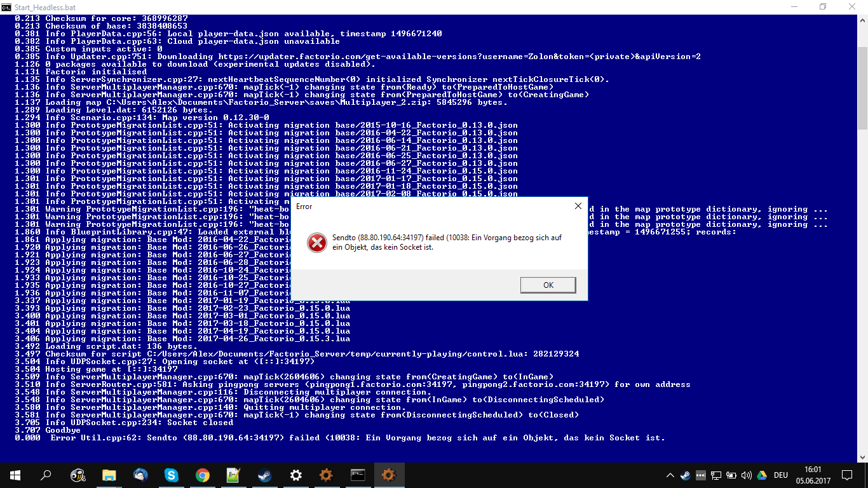868x488 pixels.
Task: Open taskbar search magnifier
Action: [x=46, y=475]
